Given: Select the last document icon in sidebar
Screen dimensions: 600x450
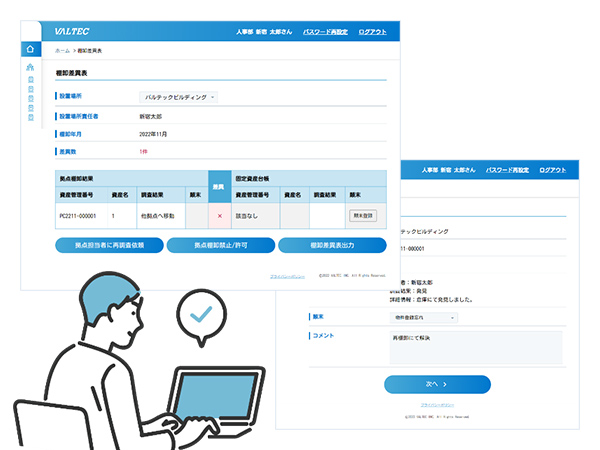Looking at the screenshot, I should (31, 117).
